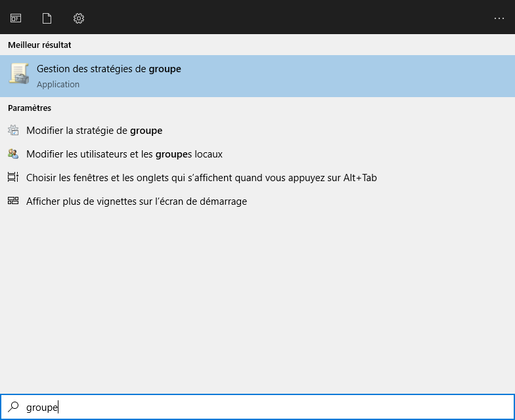Click the typed word 'groupe' in search box
This screenshot has height=420, width=515.
coord(41,408)
